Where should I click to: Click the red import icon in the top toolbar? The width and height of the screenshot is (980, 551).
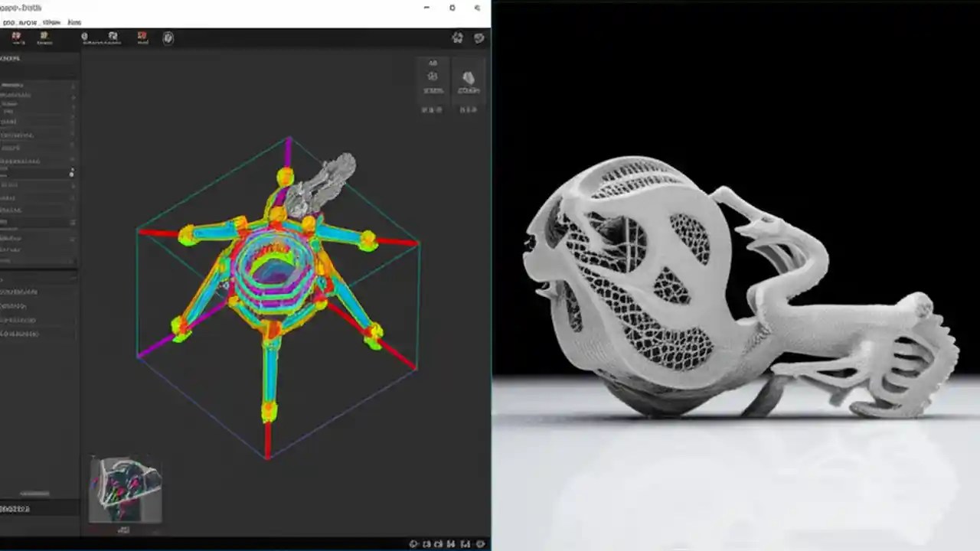[x=15, y=37]
